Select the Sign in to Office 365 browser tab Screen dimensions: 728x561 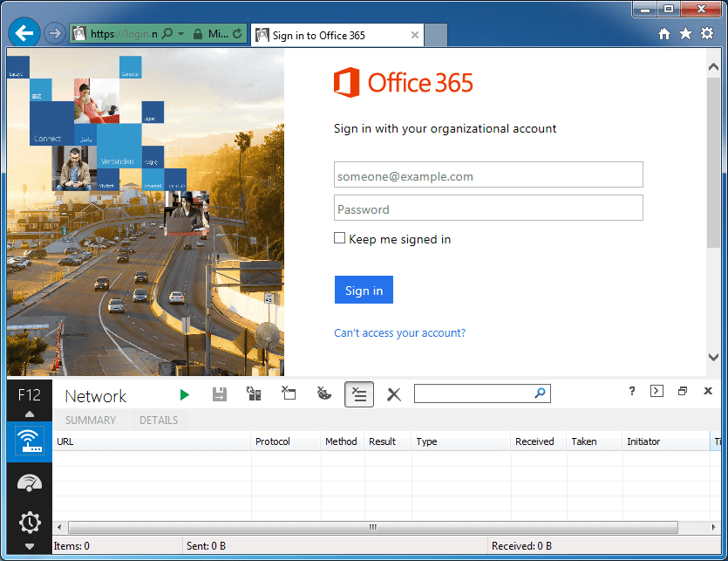click(x=331, y=35)
